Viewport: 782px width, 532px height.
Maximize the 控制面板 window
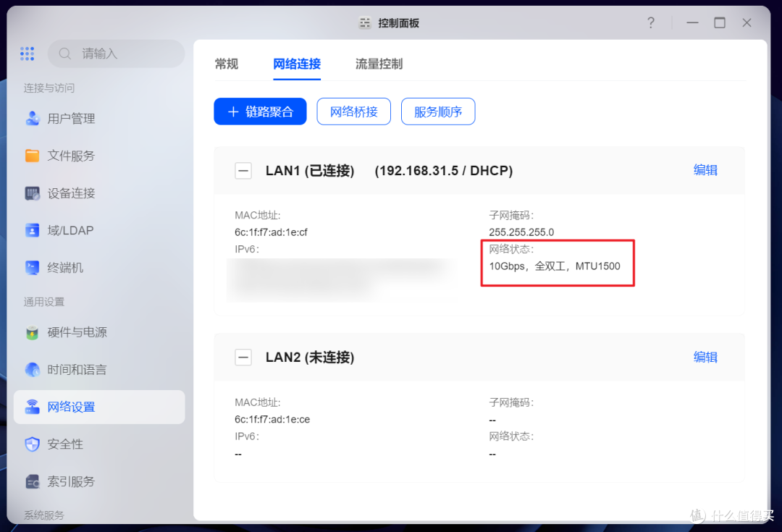(x=720, y=22)
